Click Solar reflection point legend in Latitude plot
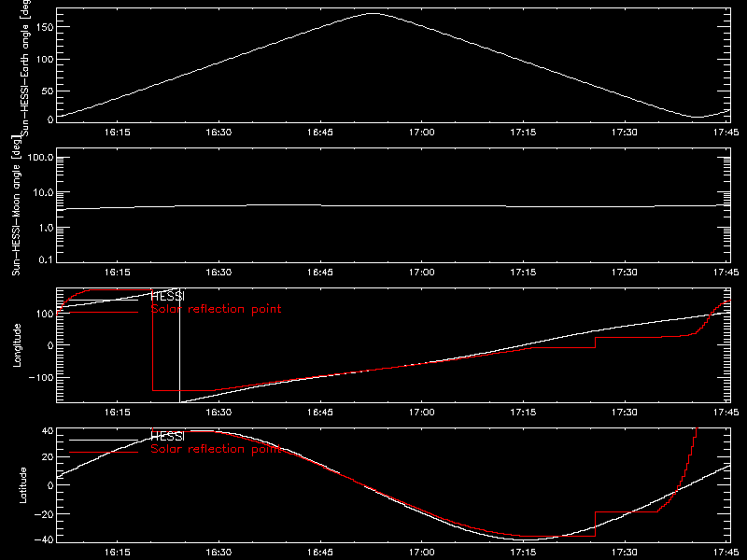Viewport: 747px width, 560px height. [216, 449]
